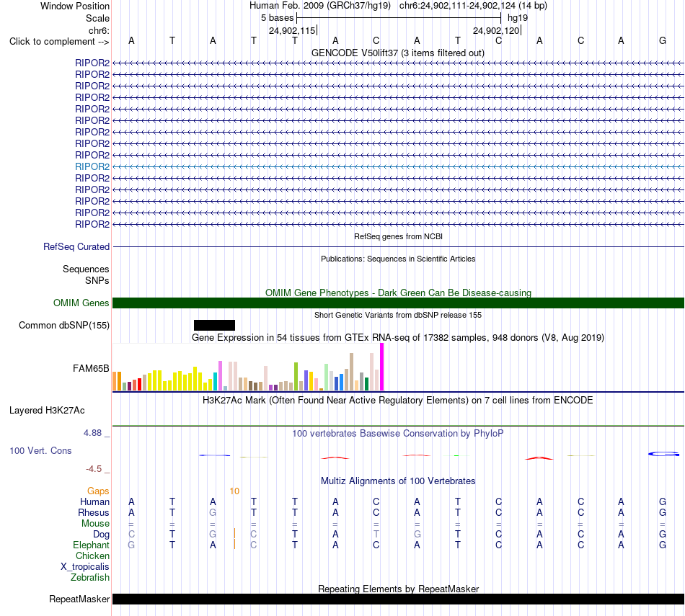Click the chr6 coordinate range header text
The height and width of the screenshot is (616, 685).
473,6
